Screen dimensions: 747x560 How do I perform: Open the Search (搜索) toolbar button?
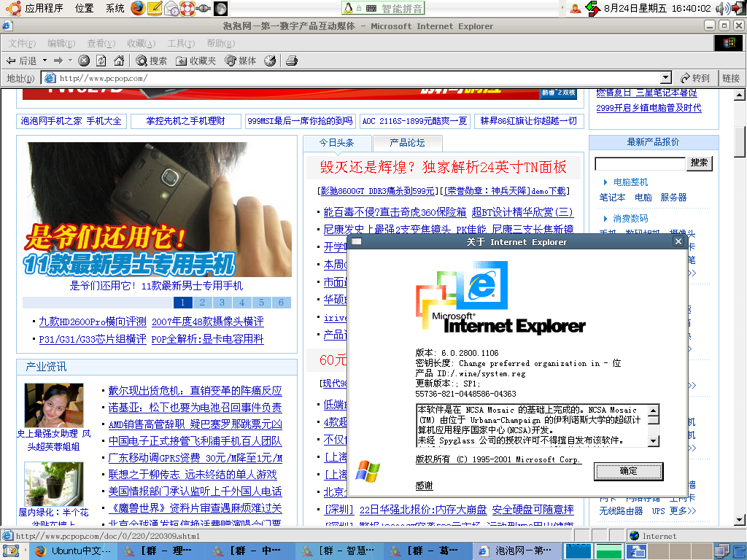151,61
